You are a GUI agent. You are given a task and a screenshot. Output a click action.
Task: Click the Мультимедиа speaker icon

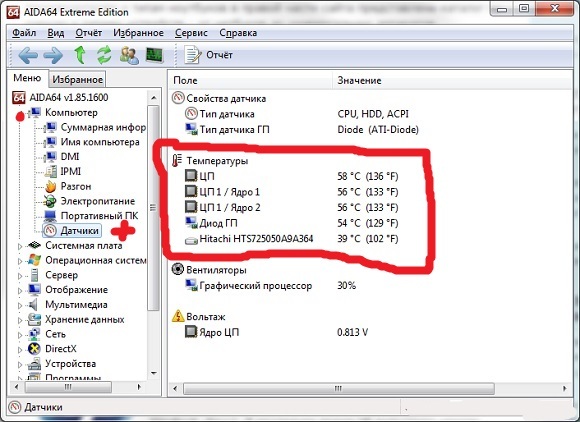tap(34, 304)
